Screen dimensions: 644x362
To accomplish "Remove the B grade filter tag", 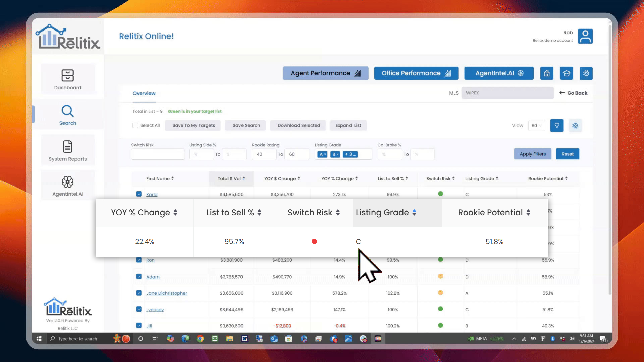I will pyautogui.click(x=337, y=154).
